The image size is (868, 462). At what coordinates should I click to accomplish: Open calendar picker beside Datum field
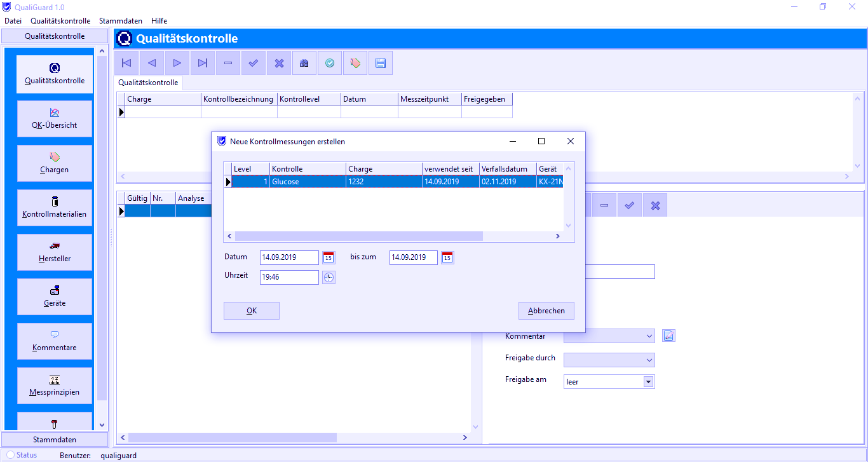point(329,257)
